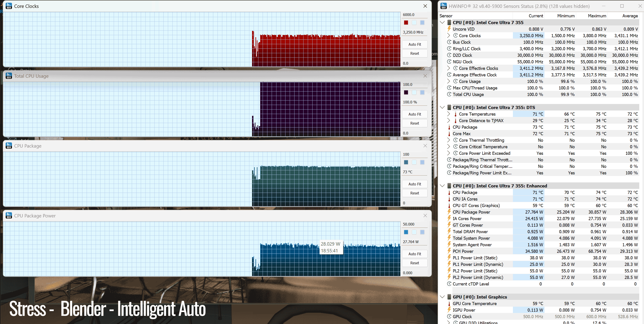
Task: Click the HWiNFO icon in Total CPU Usage title bar
Action: point(9,76)
